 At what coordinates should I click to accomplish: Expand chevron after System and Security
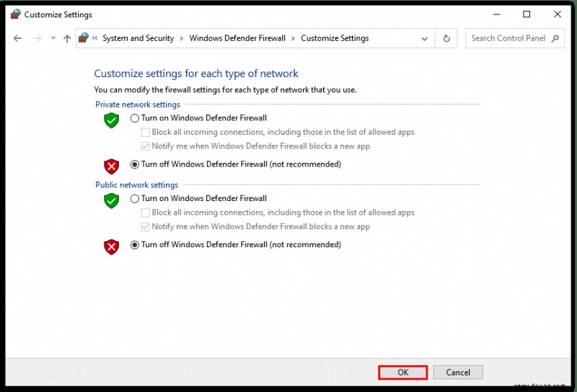tap(182, 39)
